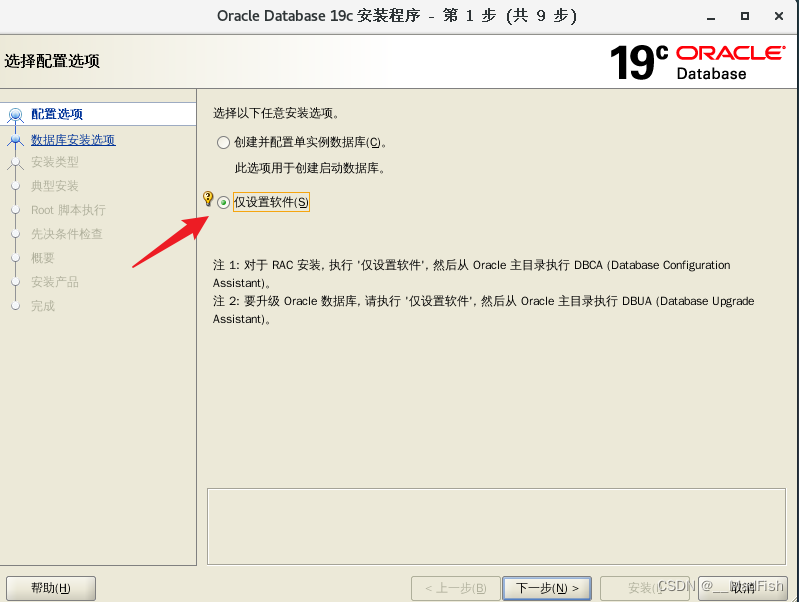Click the '选择配置选项' page heading
This screenshot has width=799, height=602.
(x=52, y=61)
